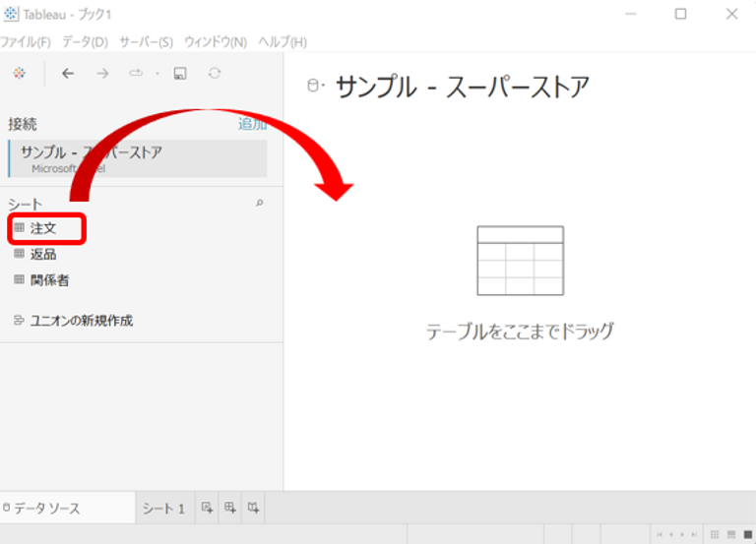Click the show filmstrip icon

pos(731,534)
